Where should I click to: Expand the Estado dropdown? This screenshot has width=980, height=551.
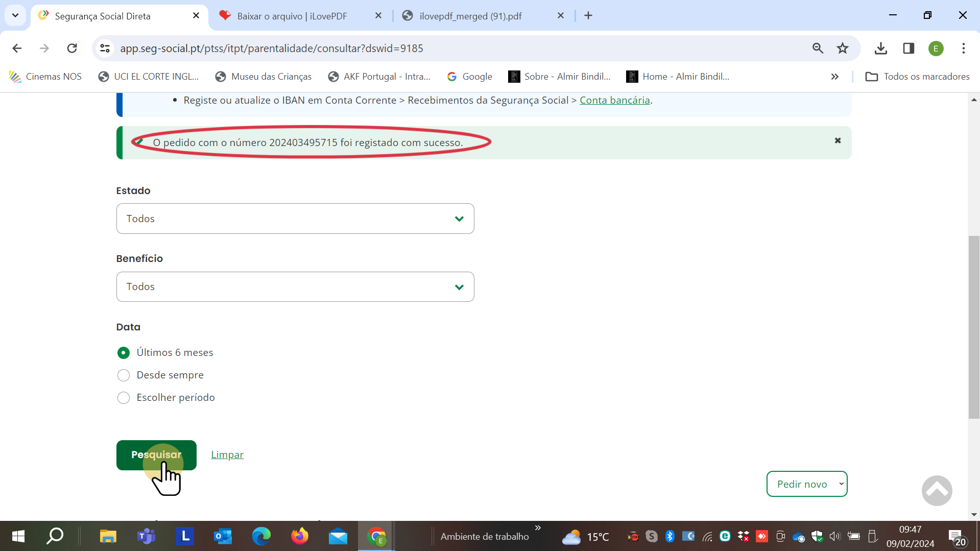(295, 219)
